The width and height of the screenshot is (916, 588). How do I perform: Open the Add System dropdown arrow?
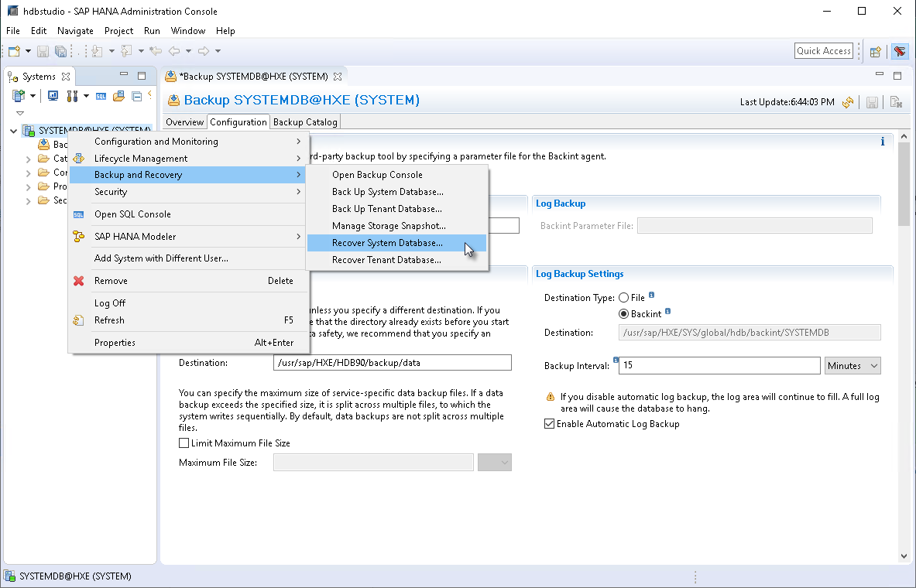(x=32, y=95)
